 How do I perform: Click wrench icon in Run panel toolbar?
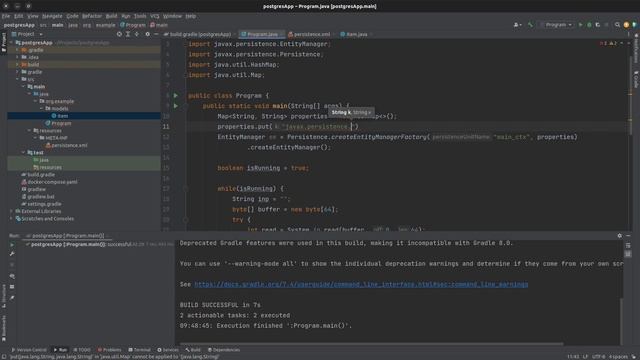coord(12,254)
